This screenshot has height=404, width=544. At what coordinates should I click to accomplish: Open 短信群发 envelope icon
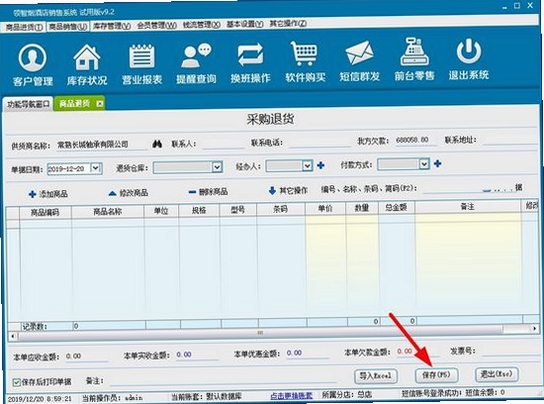[359, 53]
